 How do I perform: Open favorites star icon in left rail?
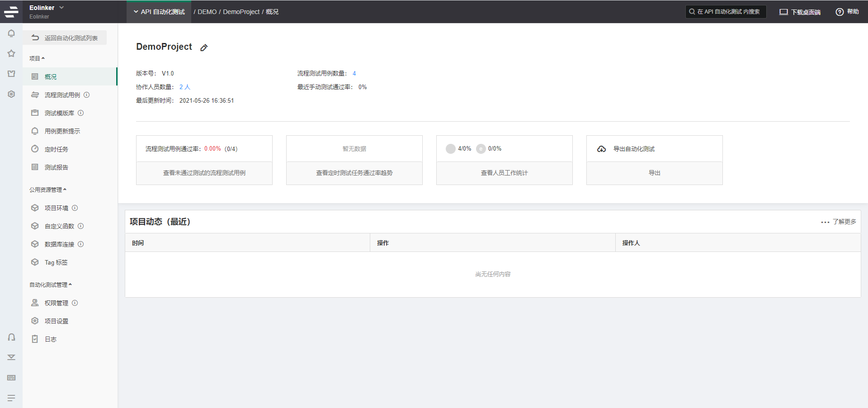pos(11,53)
